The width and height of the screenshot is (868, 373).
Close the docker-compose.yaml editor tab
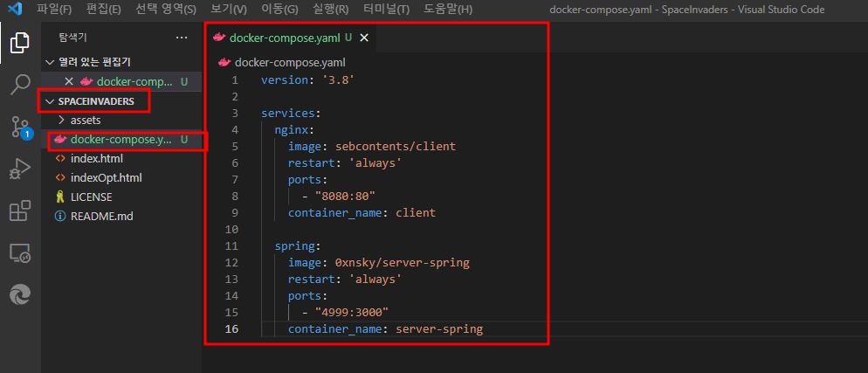click(363, 38)
